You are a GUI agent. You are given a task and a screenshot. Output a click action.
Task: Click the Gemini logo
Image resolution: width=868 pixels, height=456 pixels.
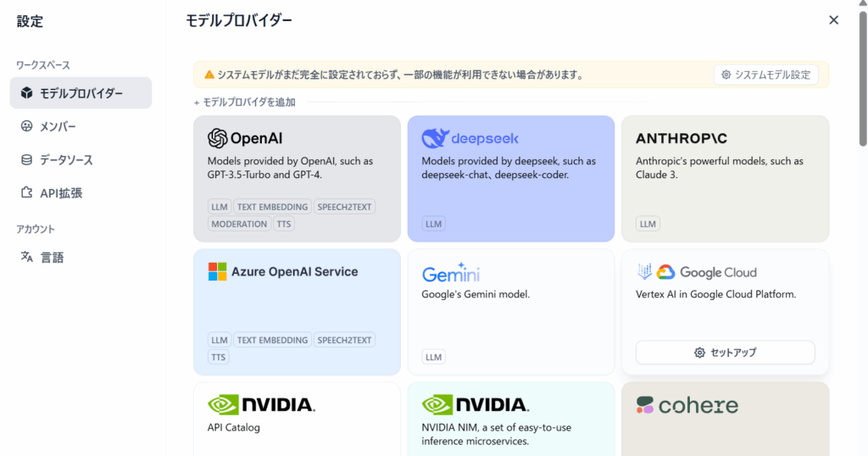pyautogui.click(x=450, y=273)
